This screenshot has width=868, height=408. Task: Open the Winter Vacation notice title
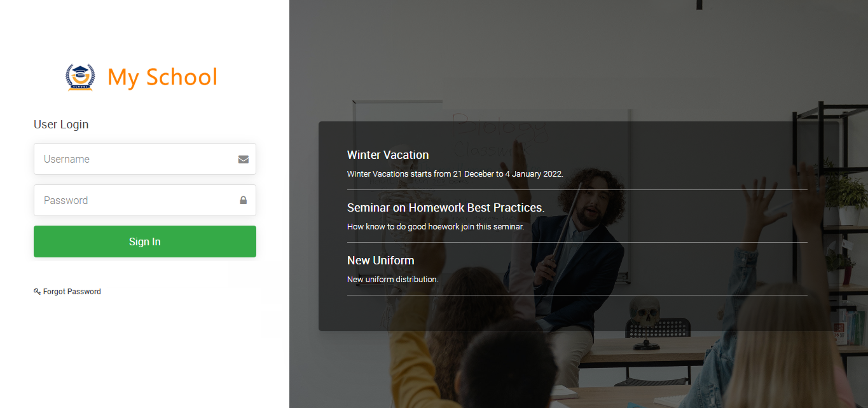tap(388, 155)
